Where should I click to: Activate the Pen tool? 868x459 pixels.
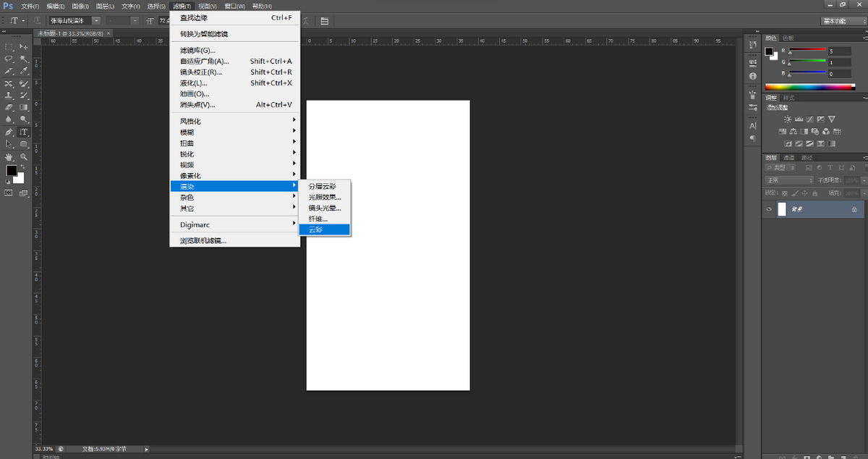coord(9,132)
